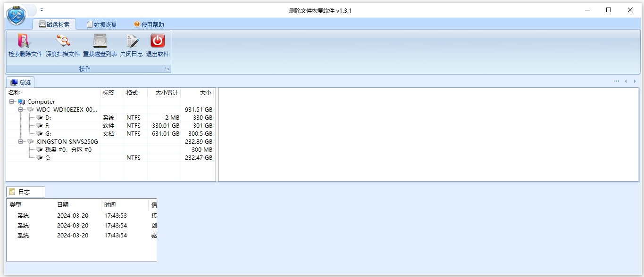Switch to the 数据恢复 tab

101,24
